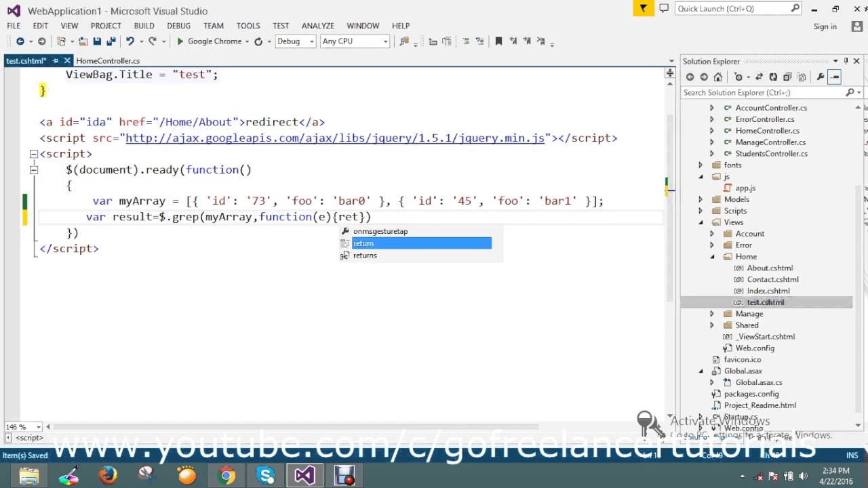Open About.cshtml in Solution Explorer

click(x=770, y=268)
